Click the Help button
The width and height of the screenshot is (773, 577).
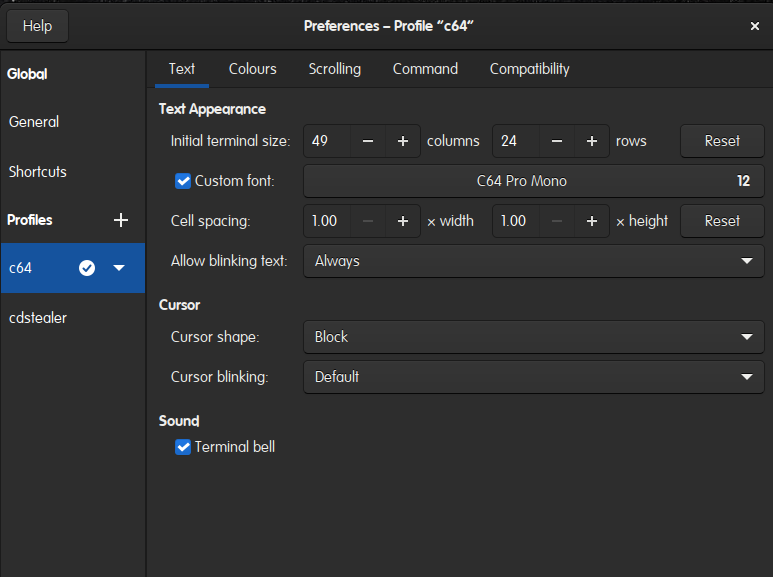[x=37, y=26]
